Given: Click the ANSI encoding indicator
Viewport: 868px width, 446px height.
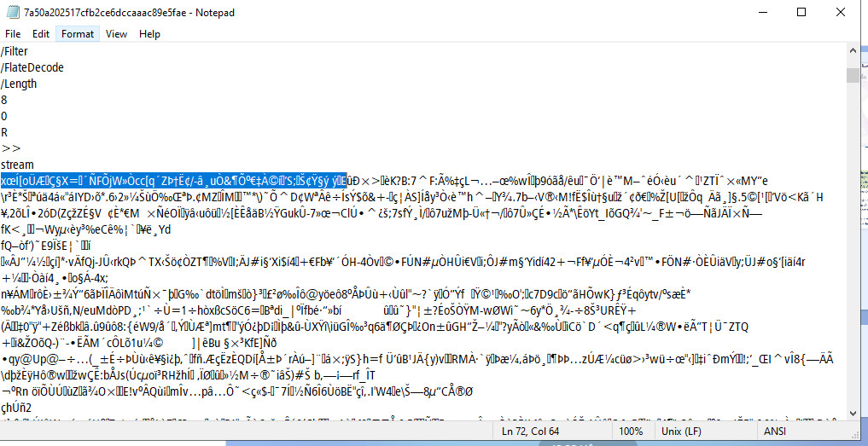Looking at the screenshot, I should coord(776,432).
